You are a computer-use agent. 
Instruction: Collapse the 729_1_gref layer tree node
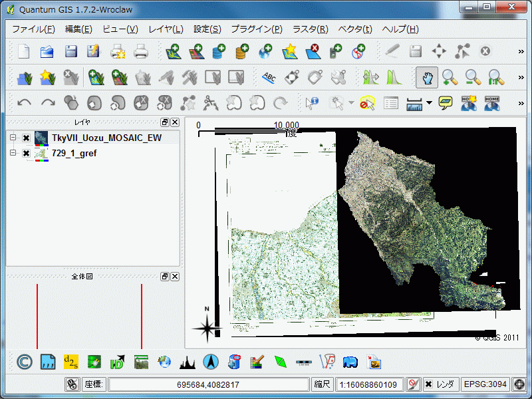click(x=13, y=154)
